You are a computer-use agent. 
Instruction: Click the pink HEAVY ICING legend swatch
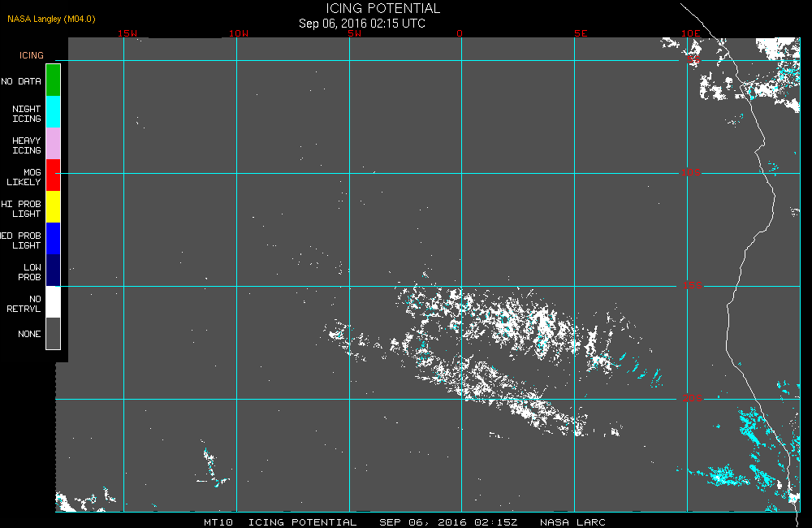(x=54, y=144)
